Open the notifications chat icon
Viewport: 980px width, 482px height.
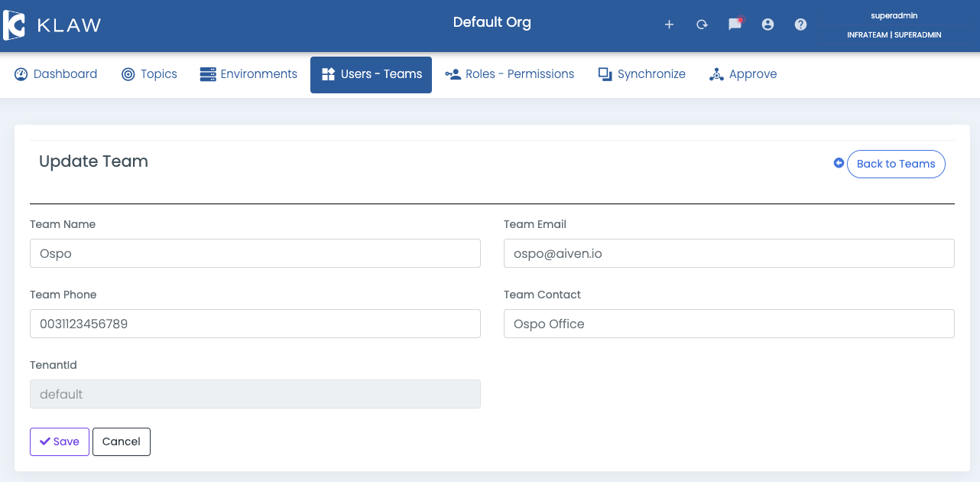735,24
